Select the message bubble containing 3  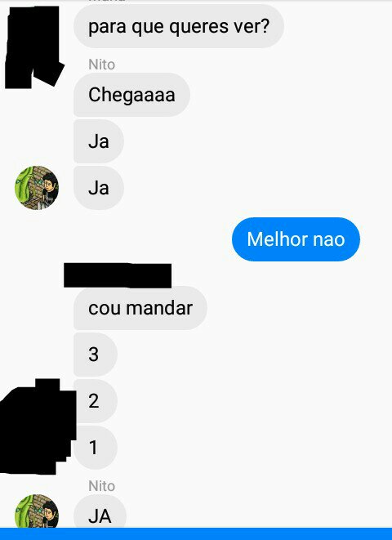(96, 355)
